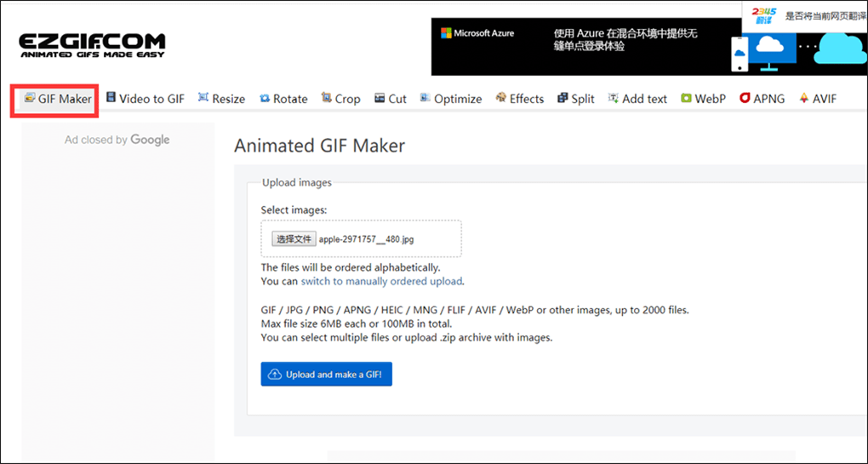
Task: Click the 选择文件 choose file button
Action: click(294, 239)
